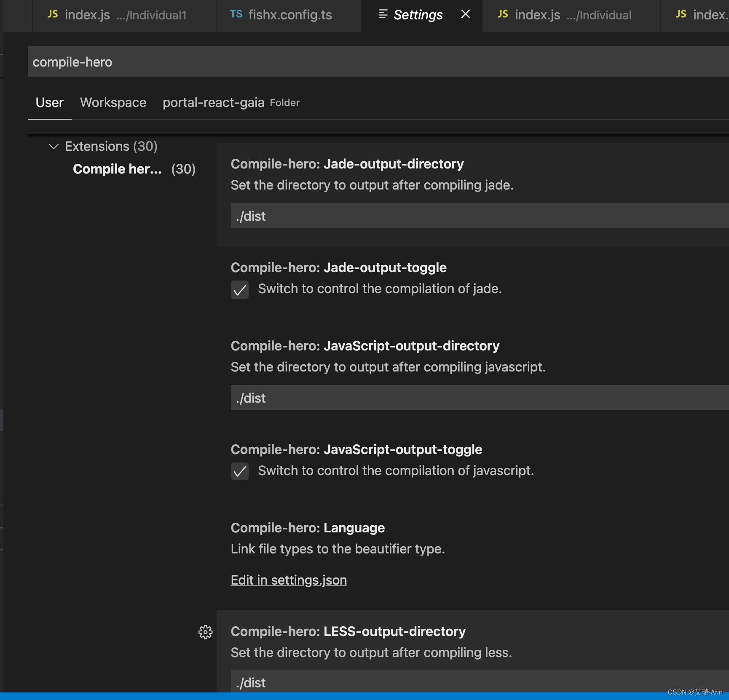This screenshot has width=729, height=700.
Task: Click the TS icon on fishx.config.ts tab
Action: [x=236, y=14]
